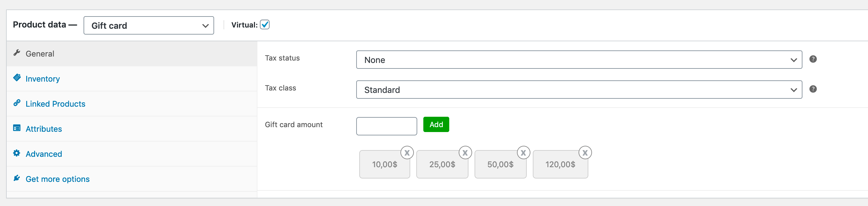Click the Inventory tag icon
The image size is (868, 206).
(x=17, y=78)
